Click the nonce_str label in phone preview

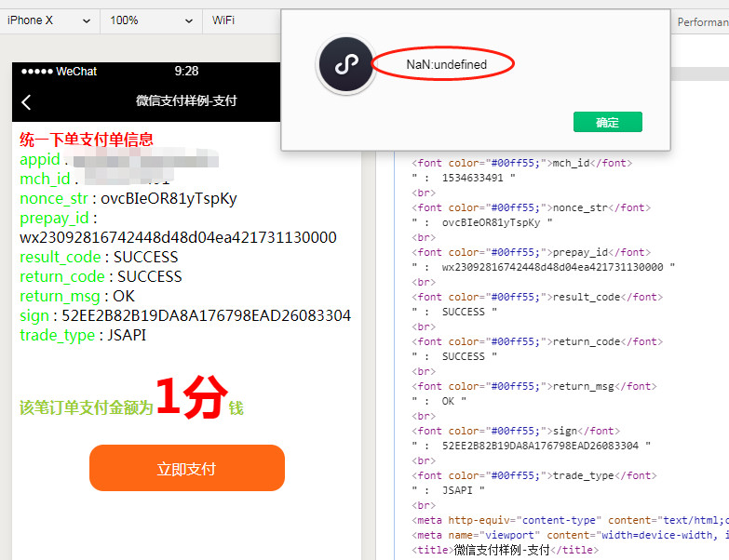coord(54,199)
